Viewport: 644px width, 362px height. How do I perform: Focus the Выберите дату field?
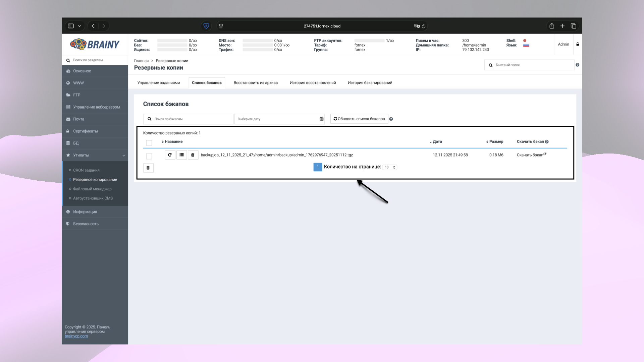pos(279,119)
